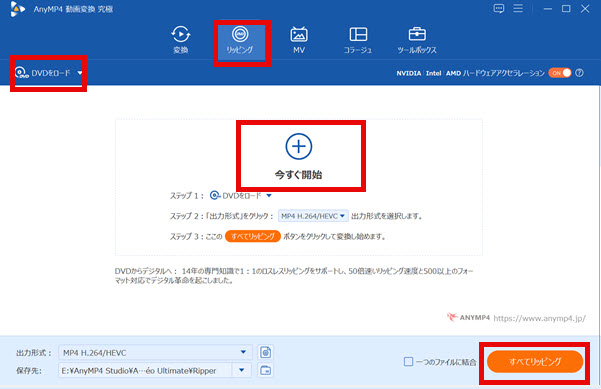Maximize the AnyMP4 window
Image resolution: width=601 pixels, height=389 pixels.
tap(566, 8)
